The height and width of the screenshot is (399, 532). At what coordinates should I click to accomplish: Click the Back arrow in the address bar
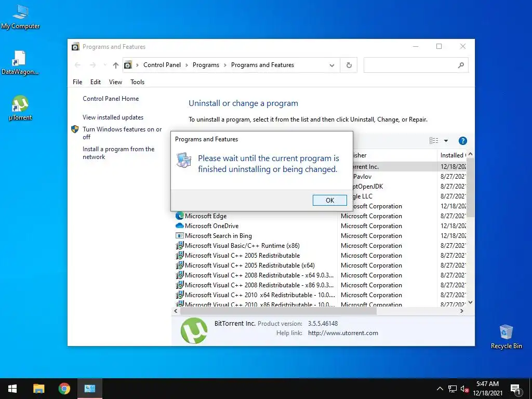tap(78, 65)
